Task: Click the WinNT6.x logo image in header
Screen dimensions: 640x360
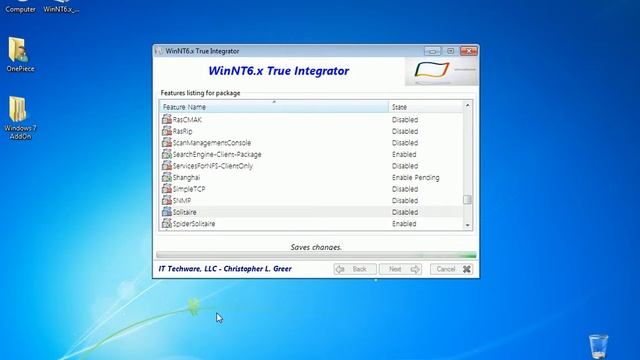Action: tap(441, 71)
